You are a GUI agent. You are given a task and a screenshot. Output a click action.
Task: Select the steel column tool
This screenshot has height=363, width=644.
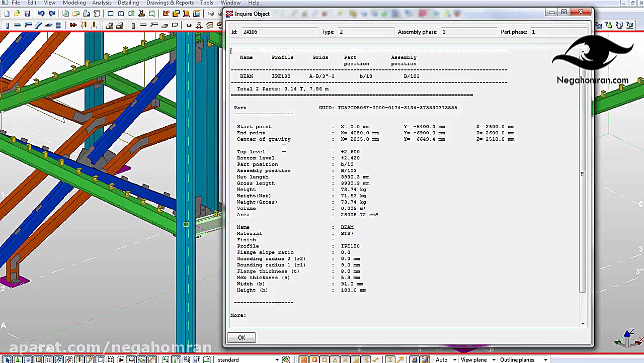(7, 25)
